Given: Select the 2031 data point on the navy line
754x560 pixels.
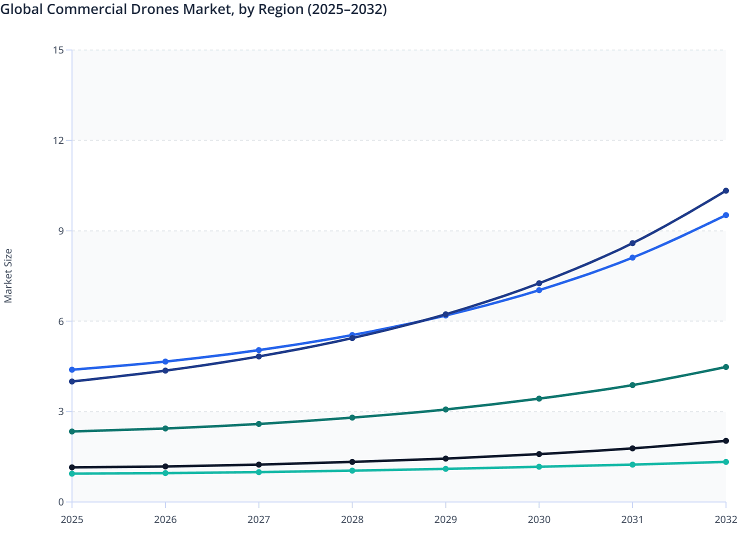Looking at the screenshot, I should tap(632, 242).
